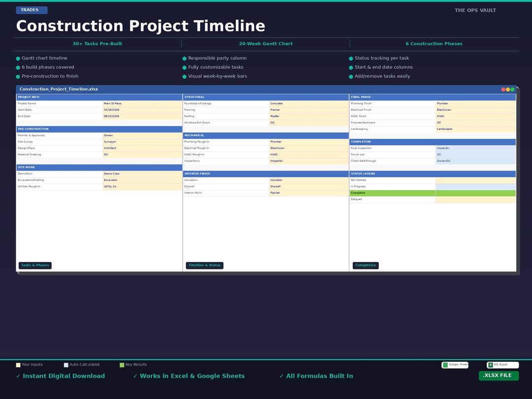Click the 30+ Tasks Pre-Built heading
The image size is (532, 399).
(x=98, y=44)
